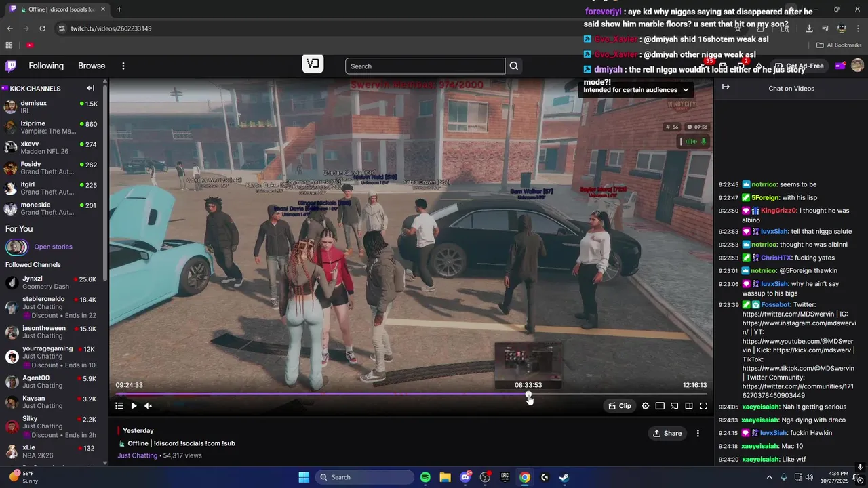Click the Twitch logo home icon
This screenshot has height=488, width=868.
coord(11,66)
